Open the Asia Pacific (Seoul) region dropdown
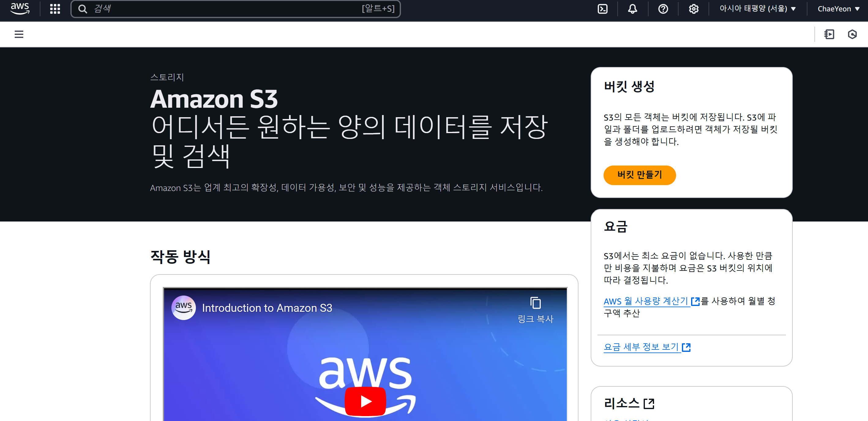This screenshot has height=421, width=868. [x=757, y=9]
